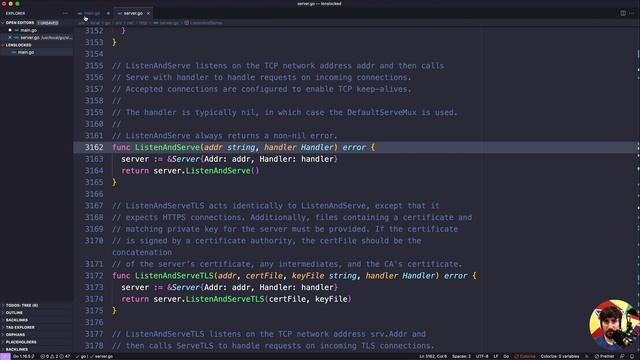
Task: Click the certFile parameter on line 3172
Action: pyautogui.click(x=264, y=276)
